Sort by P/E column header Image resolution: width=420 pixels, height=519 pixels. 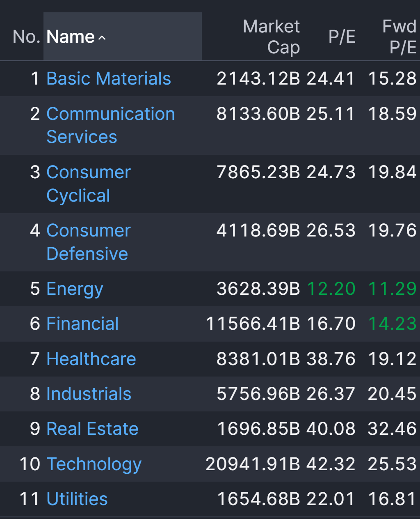click(x=342, y=37)
